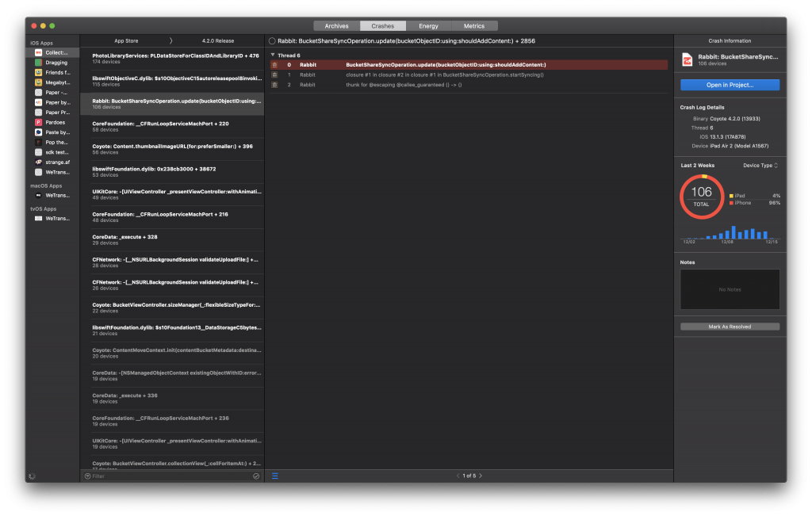Click the Open in Project button

(730, 85)
